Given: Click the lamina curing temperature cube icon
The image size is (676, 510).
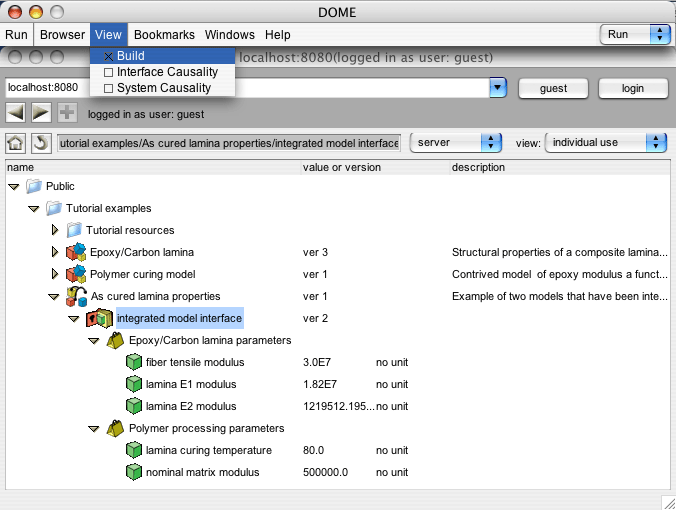Looking at the screenshot, I should point(134,450).
